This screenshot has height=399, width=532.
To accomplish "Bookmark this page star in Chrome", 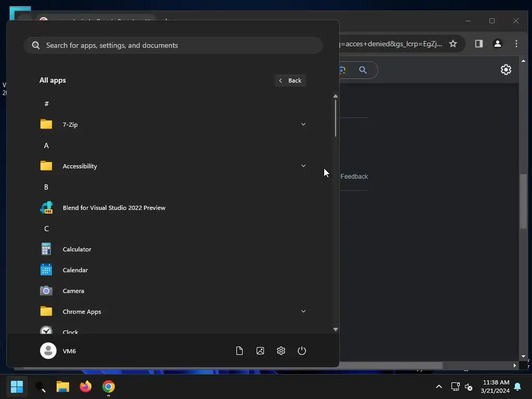I will click(x=453, y=44).
